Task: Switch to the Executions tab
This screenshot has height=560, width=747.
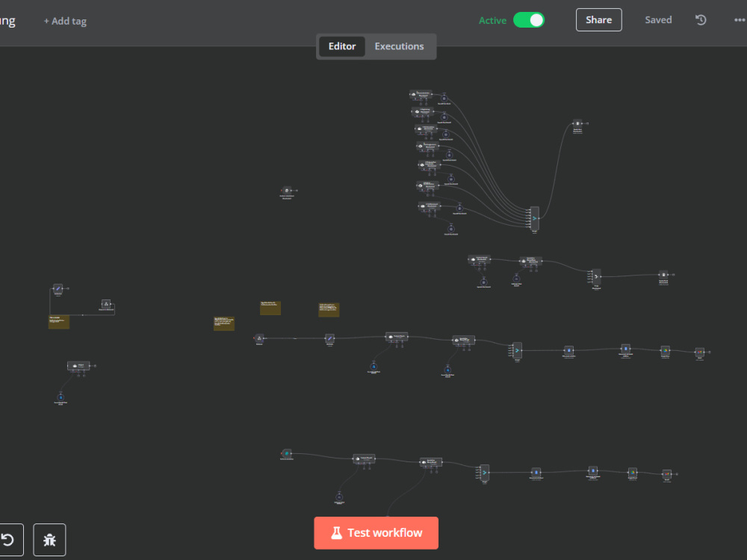Action: point(399,46)
